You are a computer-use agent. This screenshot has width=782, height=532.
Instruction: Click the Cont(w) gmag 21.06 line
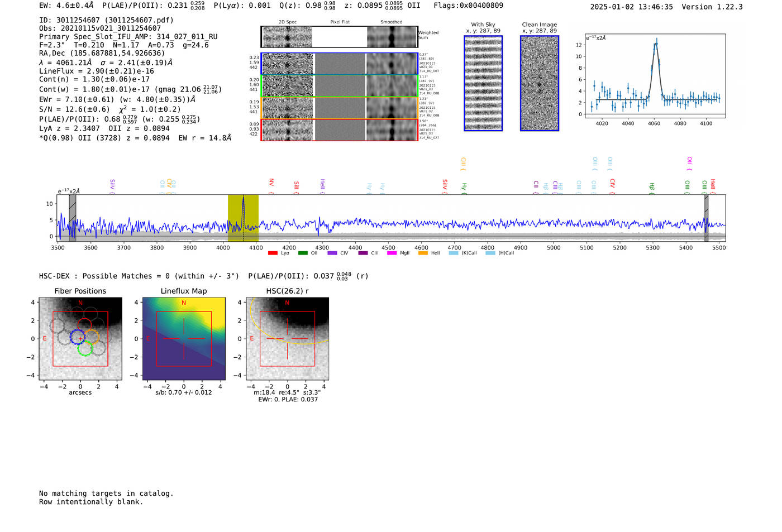click(131, 89)
